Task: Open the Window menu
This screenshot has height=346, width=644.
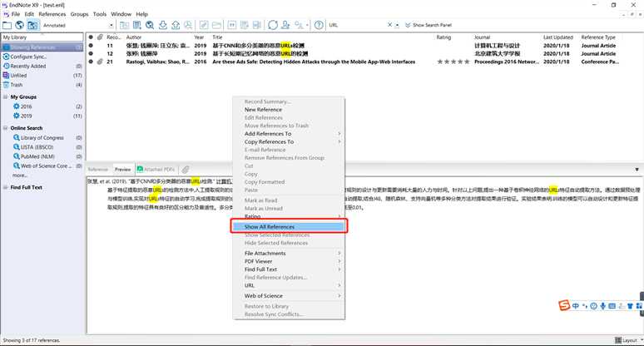Action: pos(121,14)
